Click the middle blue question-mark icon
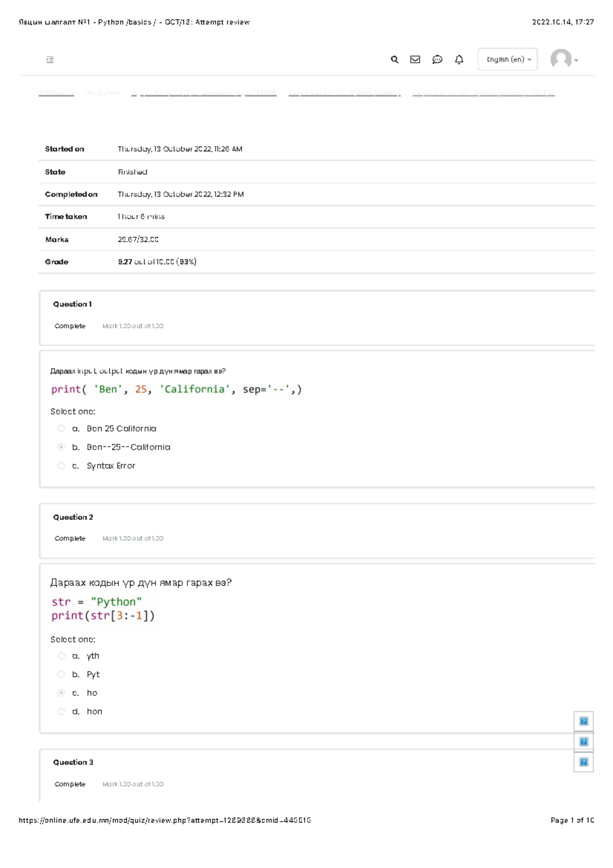Image resolution: width=613 pixels, height=868 pixels. (x=583, y=742)
